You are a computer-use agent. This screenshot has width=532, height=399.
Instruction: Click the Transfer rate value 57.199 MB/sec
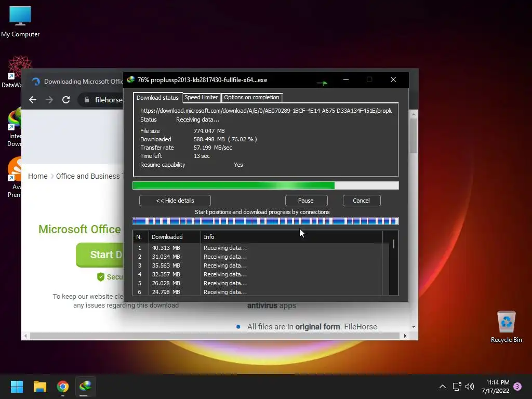pos(212,148)
